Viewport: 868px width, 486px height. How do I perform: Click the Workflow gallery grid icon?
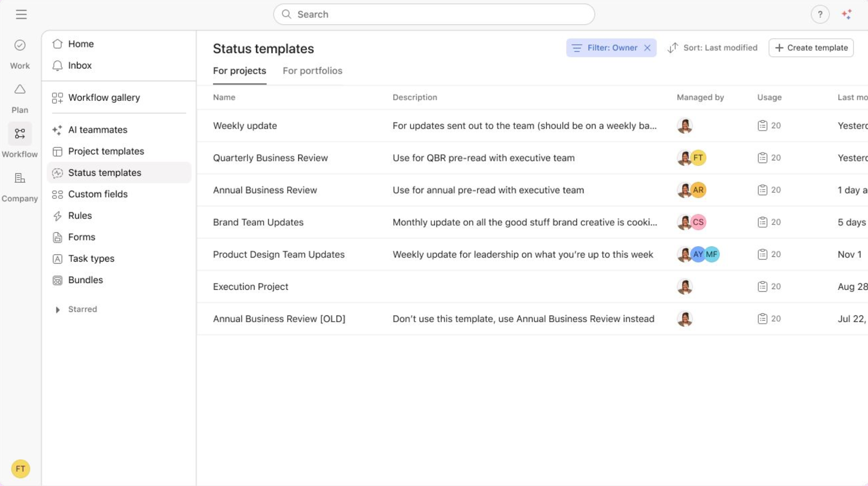[57, 98]
